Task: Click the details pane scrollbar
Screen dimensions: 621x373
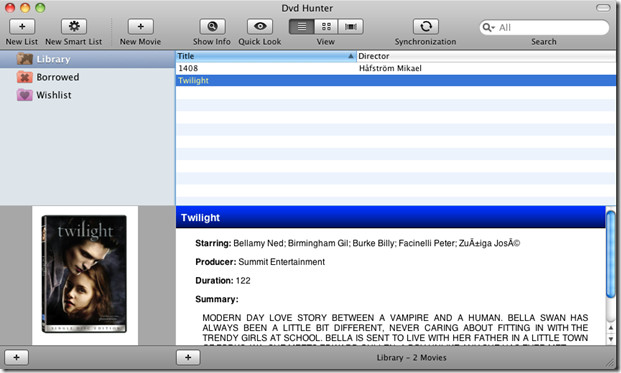Action: click(611, 276)
